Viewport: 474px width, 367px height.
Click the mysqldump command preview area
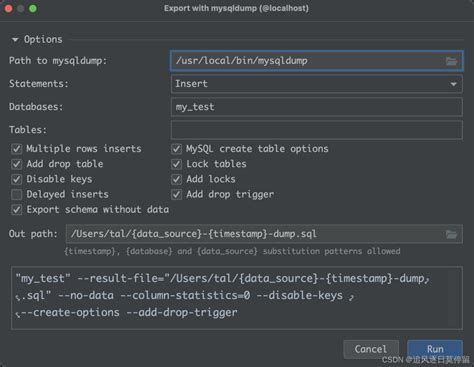tap(237, 298)
